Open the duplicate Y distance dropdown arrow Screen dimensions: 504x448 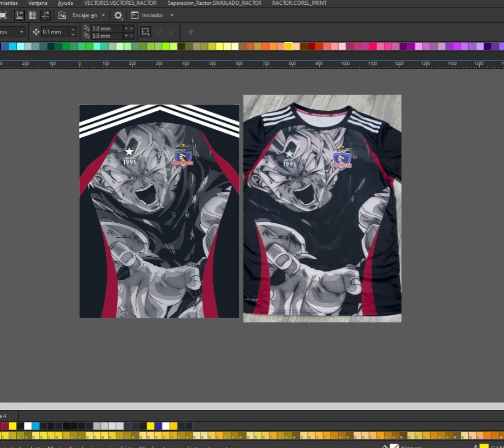pos(126,36)
